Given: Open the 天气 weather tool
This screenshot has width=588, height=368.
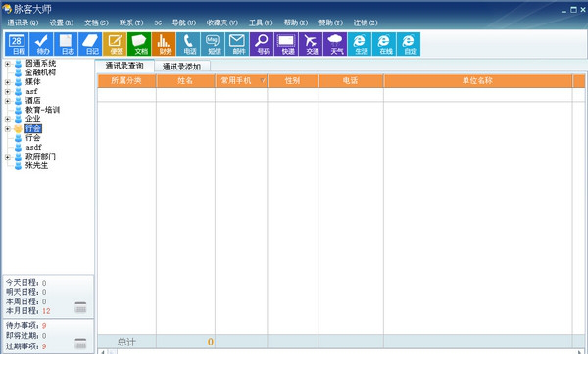Looking at the screenshot, I should tap(335, 44).
